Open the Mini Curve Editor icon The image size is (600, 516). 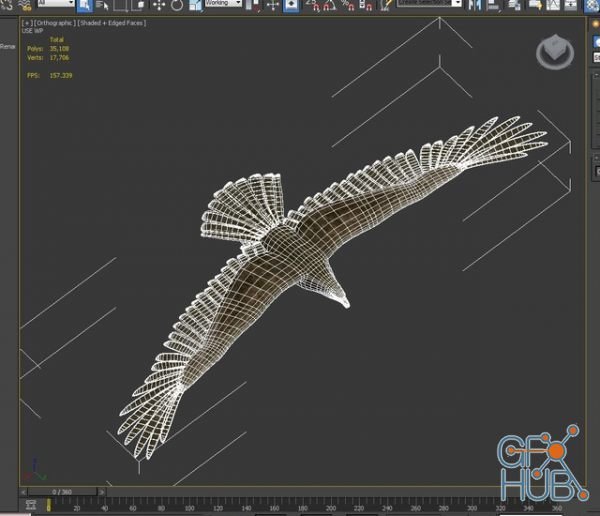[x=31, y=505]
